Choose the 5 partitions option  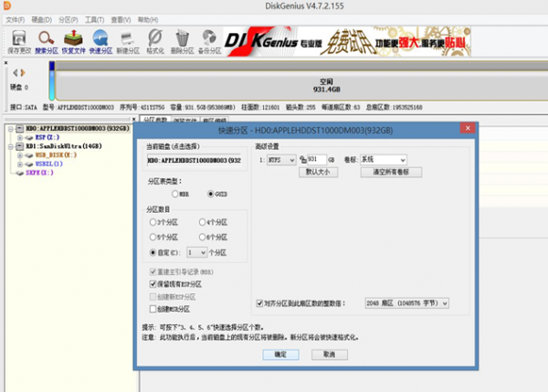click(153, 237)
